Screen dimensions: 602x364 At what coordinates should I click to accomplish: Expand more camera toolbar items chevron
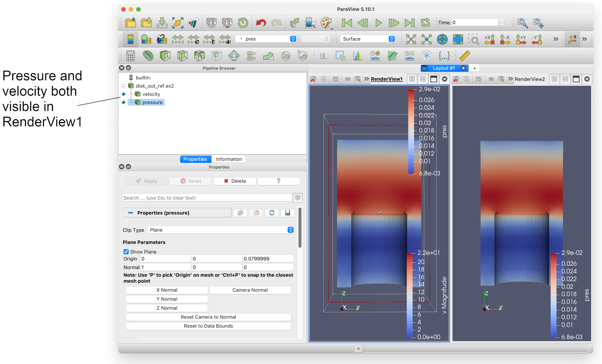556,39
